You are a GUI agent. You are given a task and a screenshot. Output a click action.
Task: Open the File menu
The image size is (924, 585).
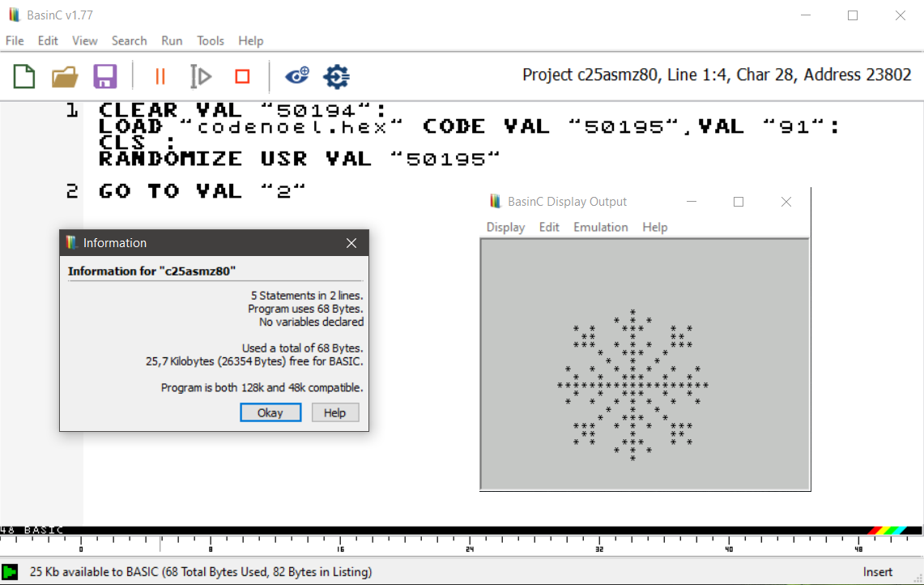point(15,41)
